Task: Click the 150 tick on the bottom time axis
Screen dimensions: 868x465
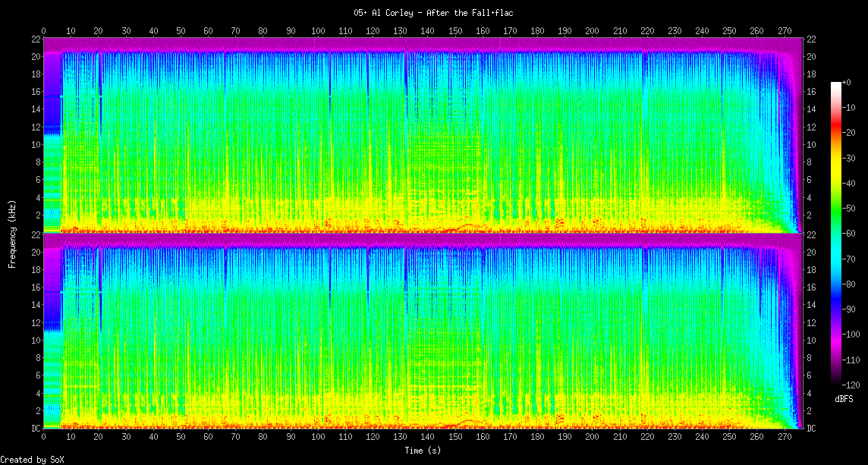Action: 455,438
